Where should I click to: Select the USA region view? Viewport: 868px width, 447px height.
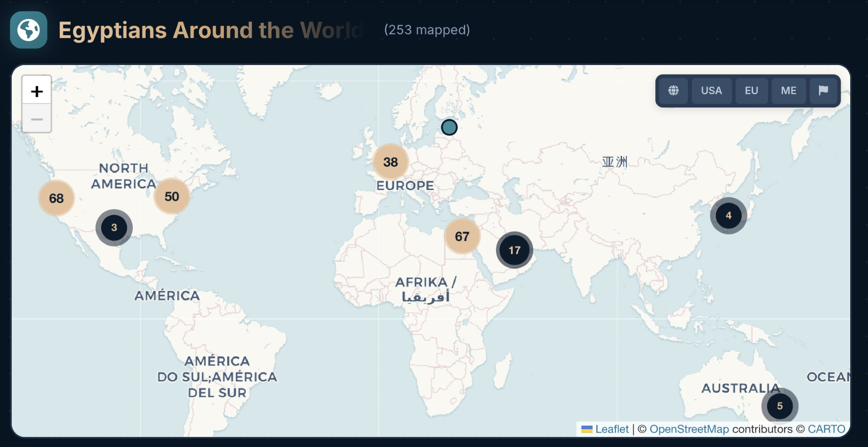coord(711,91)
